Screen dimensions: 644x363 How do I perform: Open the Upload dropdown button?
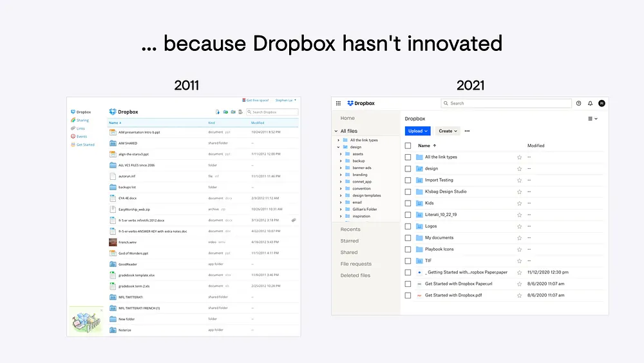pyautogui.click(x=418, y=131)
